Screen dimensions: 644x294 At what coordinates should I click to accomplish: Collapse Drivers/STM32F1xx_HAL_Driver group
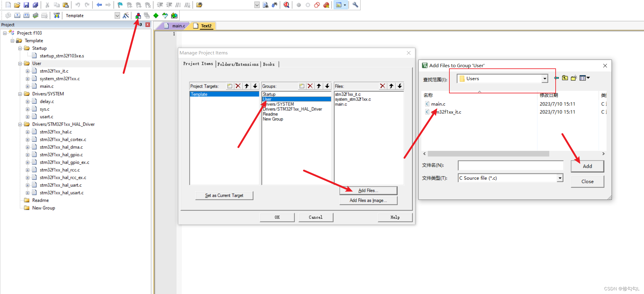pos(20,124)
